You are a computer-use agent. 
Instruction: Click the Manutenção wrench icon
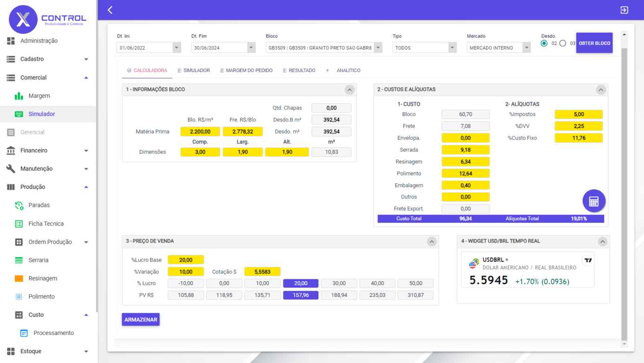tap(11, 168)
